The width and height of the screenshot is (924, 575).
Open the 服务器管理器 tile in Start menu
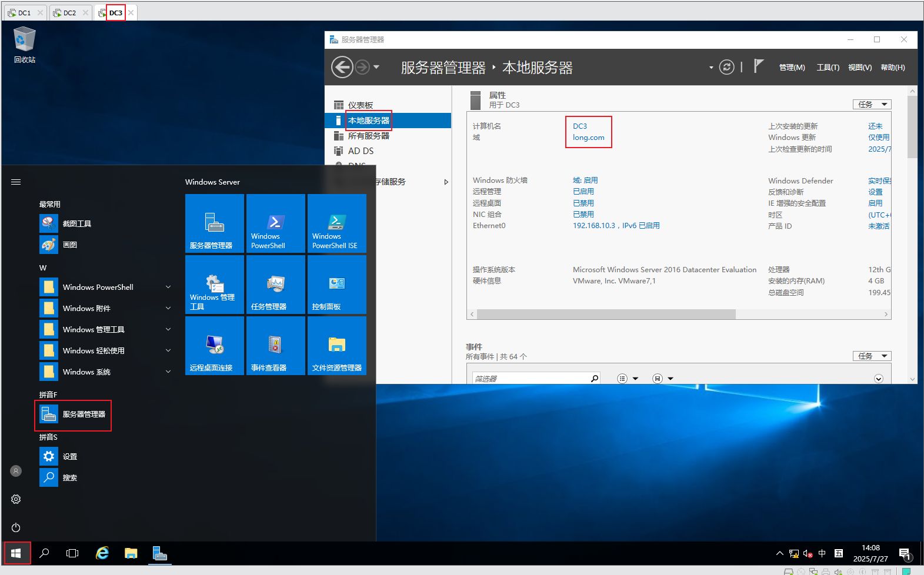tap(215, 223)
